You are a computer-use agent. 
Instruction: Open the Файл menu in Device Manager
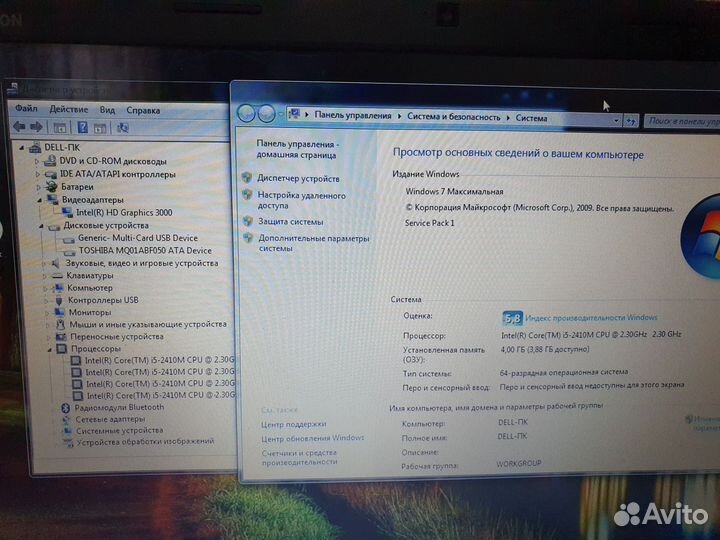click(26, 108)
